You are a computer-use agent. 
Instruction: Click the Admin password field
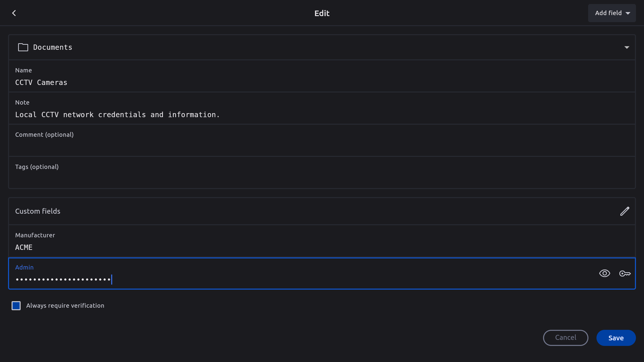[252, 279]
